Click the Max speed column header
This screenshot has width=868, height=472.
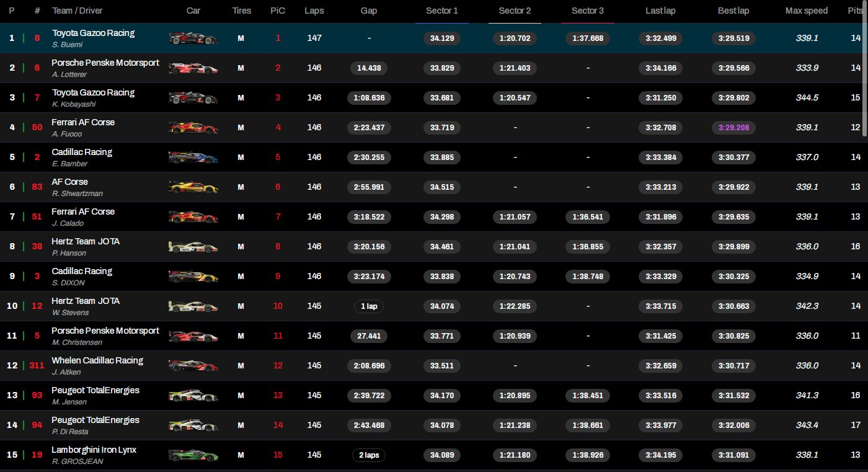point(807,11)
